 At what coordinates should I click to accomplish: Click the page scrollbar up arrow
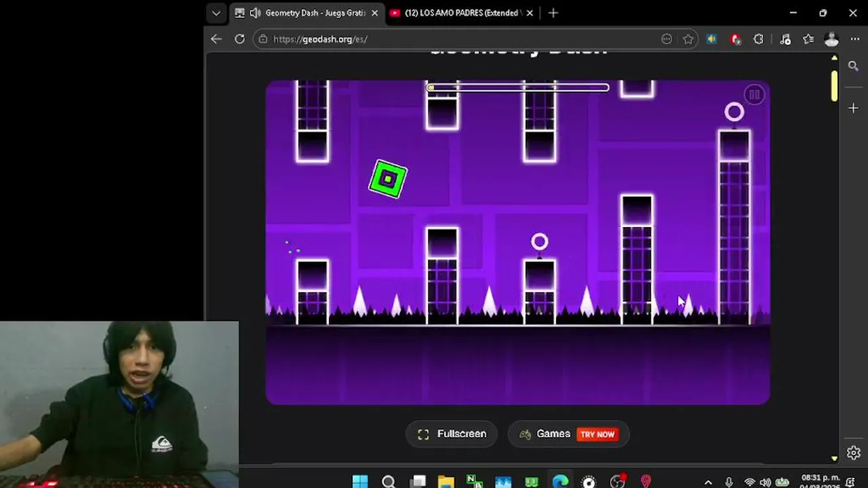point(834,58)
